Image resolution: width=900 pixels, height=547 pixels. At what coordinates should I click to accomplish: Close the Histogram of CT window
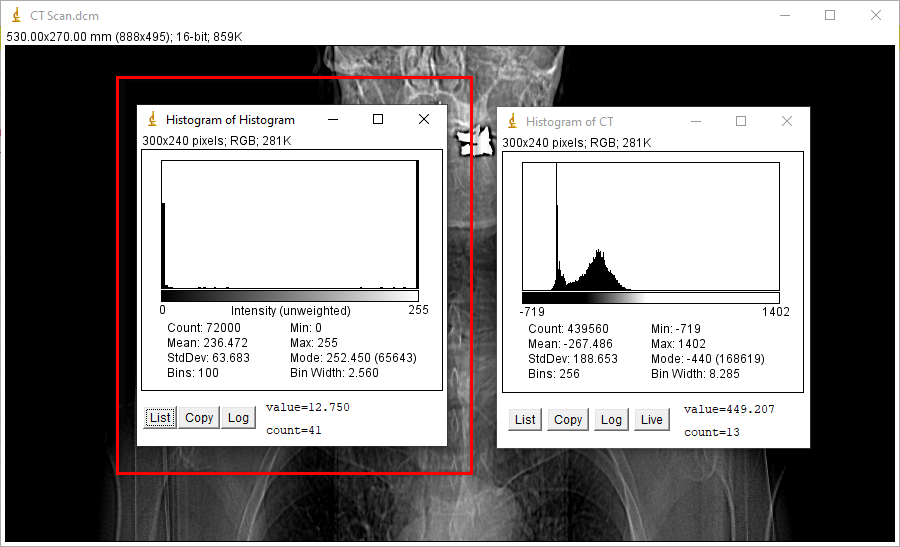pos(787,121)
